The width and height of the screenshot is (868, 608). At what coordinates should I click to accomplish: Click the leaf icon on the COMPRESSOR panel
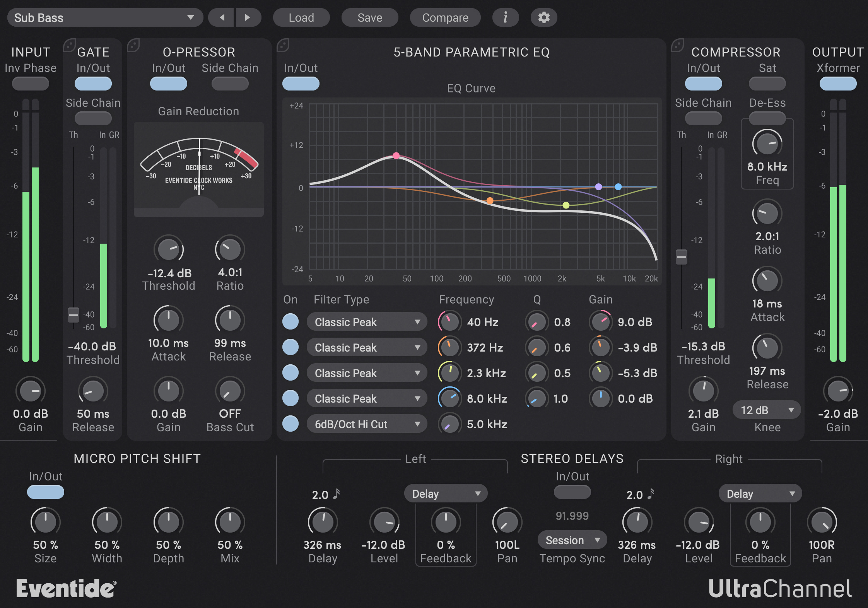point(678,45)
